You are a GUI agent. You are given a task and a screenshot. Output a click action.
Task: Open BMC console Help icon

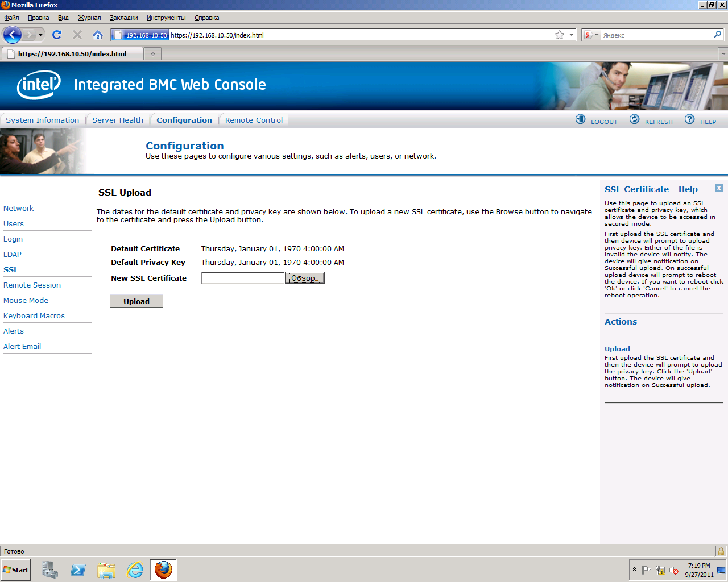click(689, 119)
